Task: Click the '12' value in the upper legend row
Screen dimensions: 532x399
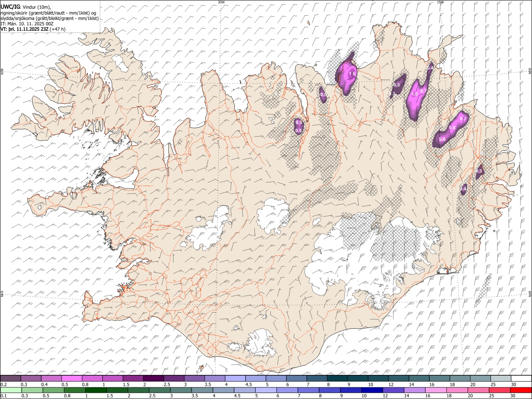Action: tap(391, 384)
